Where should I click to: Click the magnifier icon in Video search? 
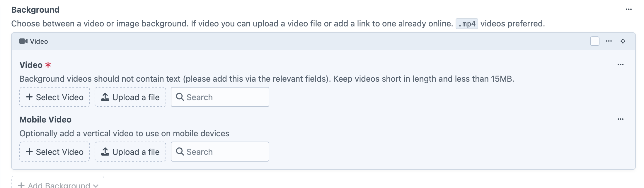pyautogui.click(x=180, y=97)
